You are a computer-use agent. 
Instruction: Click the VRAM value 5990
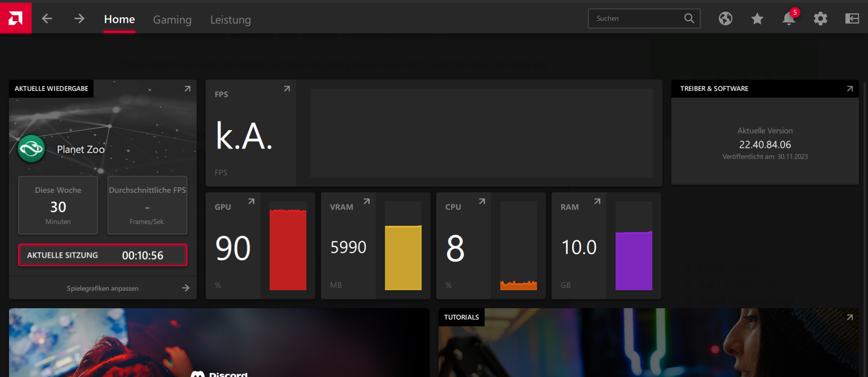[x=348, y=247]
